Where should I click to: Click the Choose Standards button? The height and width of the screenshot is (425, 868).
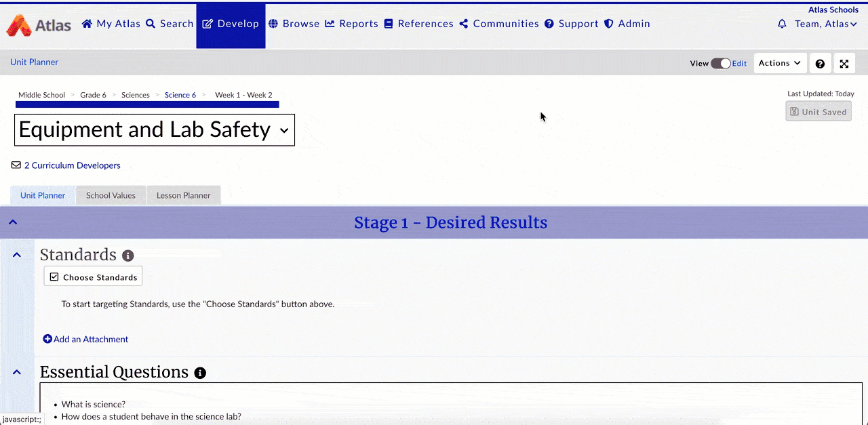(93, 277)
